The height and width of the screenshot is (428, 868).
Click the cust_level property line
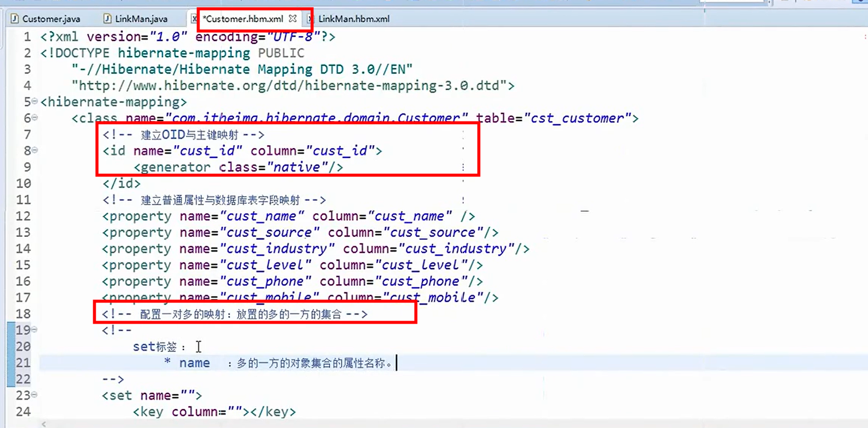click(x=293, y=265)
